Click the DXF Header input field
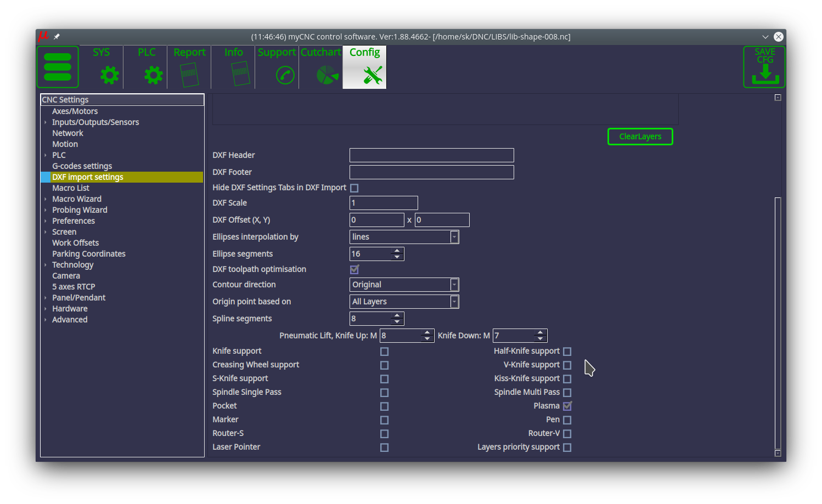Image resolution: width=822 pixels, height=504 pixels. [431, 155]
